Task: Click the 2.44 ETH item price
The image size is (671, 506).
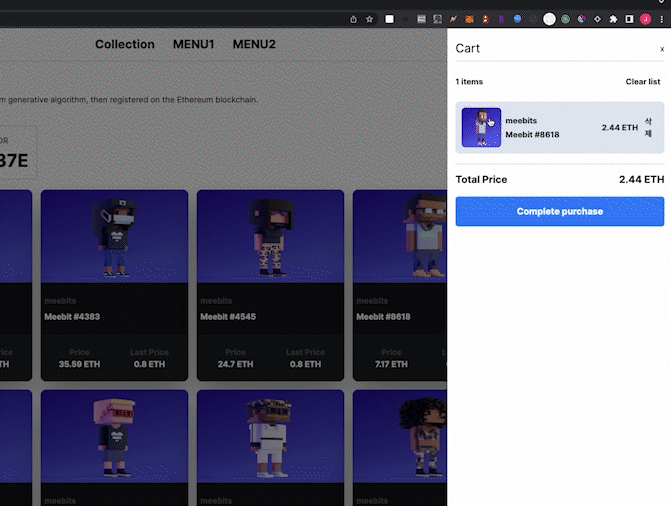Action: (620, 128)
